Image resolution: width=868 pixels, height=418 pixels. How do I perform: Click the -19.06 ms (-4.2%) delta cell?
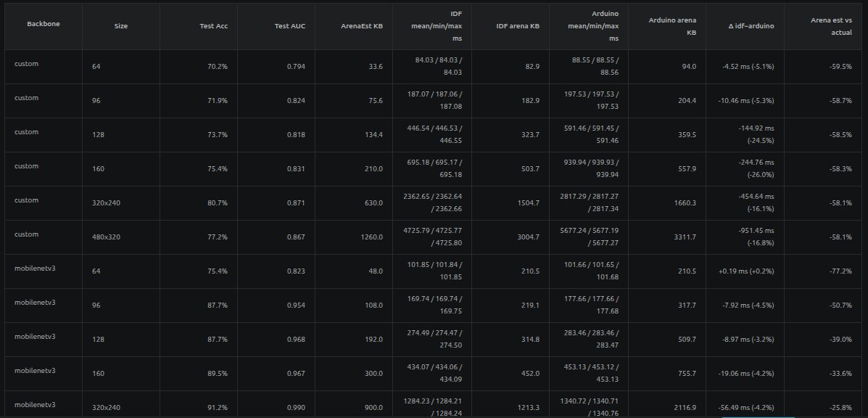pos(747,373)
